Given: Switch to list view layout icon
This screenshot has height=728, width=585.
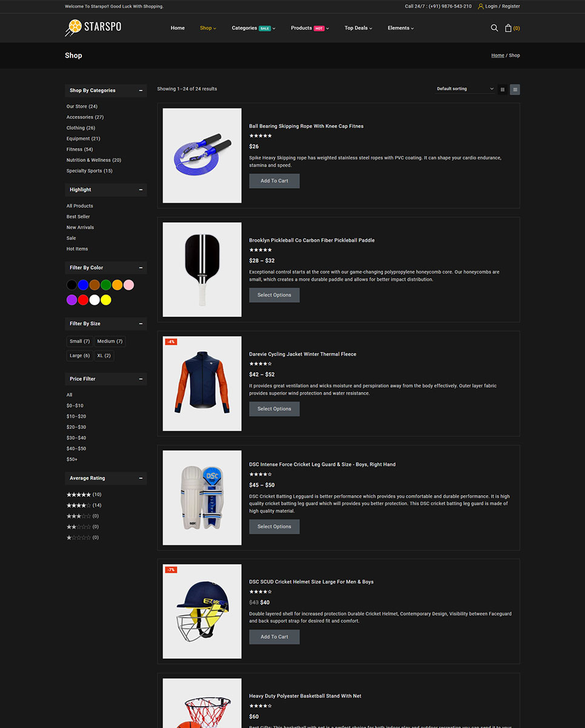Looking at the screenshot, I should click(515, 89).
